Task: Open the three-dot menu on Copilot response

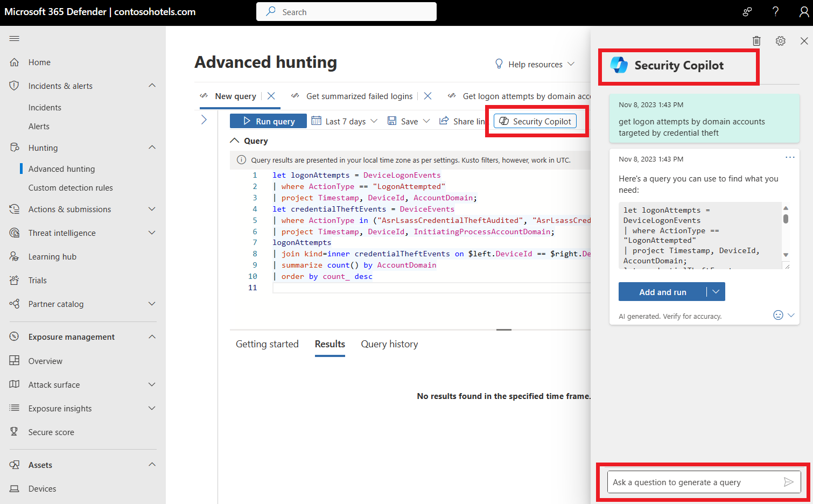Action: coord(790,157)
